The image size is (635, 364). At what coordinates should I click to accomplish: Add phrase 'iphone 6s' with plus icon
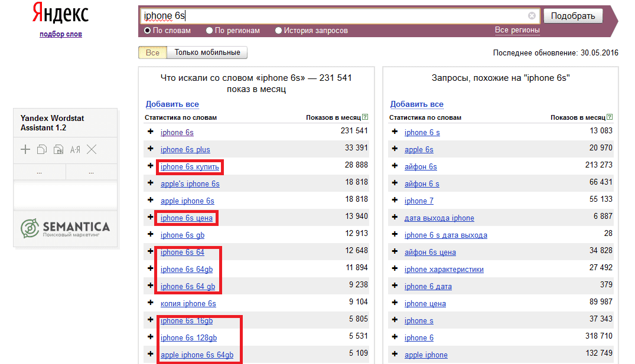click(x=151, y=132)
